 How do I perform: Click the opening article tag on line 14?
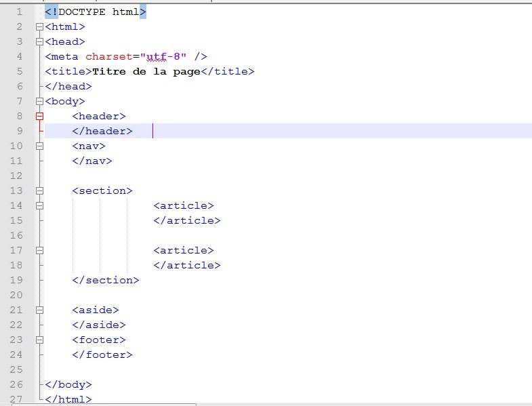pyautogui.click(x=184, y=206)
